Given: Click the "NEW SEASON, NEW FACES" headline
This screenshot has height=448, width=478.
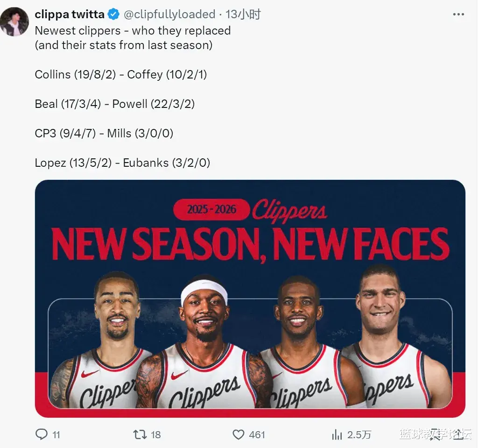Looking at the screenshot, I should click(x=250, y=244).
